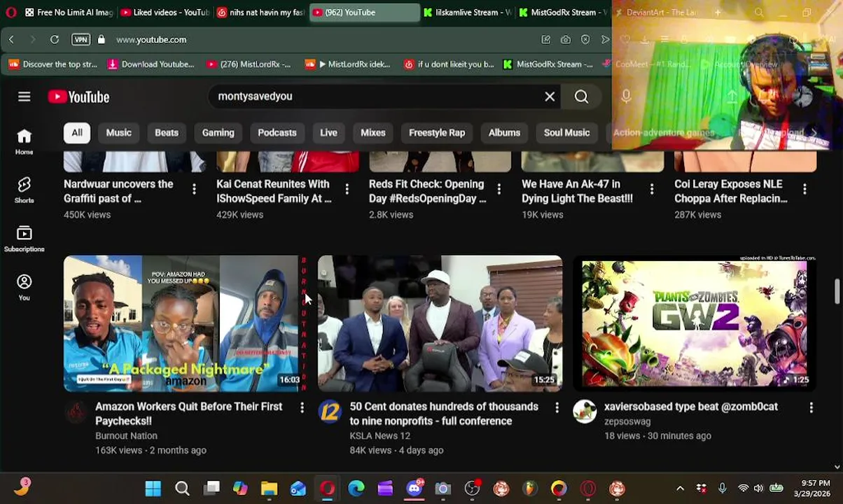Select the Gaming filter chip
Screen dimensions: 843x504
pos(218,132)
